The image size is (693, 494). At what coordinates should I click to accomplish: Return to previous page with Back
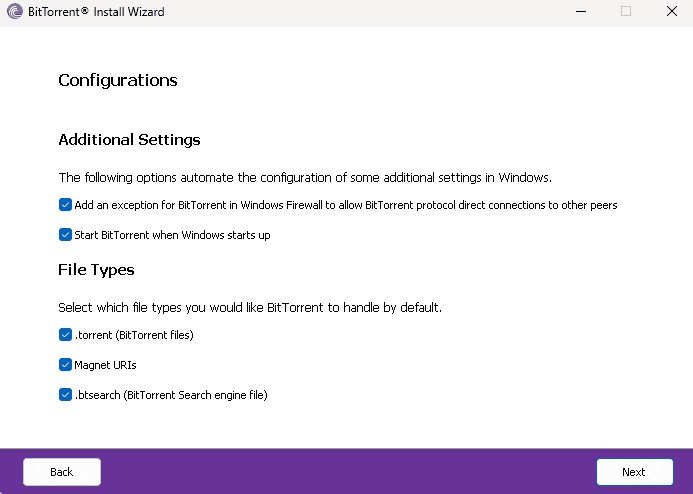(x=62, y=472)
